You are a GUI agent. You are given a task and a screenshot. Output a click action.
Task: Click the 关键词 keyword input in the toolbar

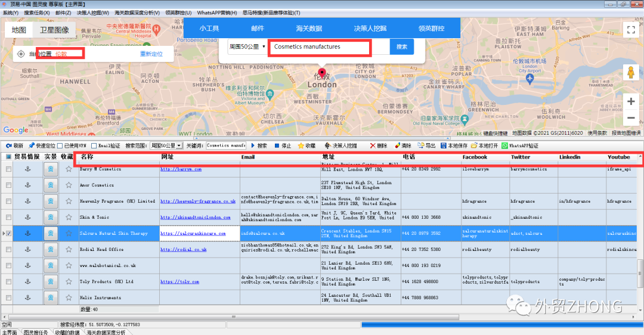(226, 145)
